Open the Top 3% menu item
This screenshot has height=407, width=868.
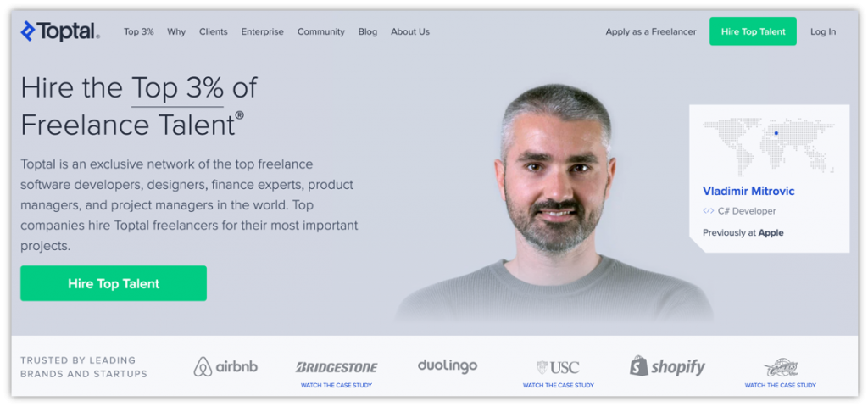[138, 31]
